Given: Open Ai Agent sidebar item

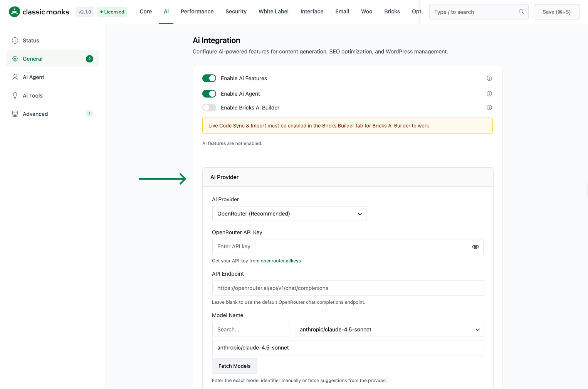Looking at the screenshot, I should 52,77.
